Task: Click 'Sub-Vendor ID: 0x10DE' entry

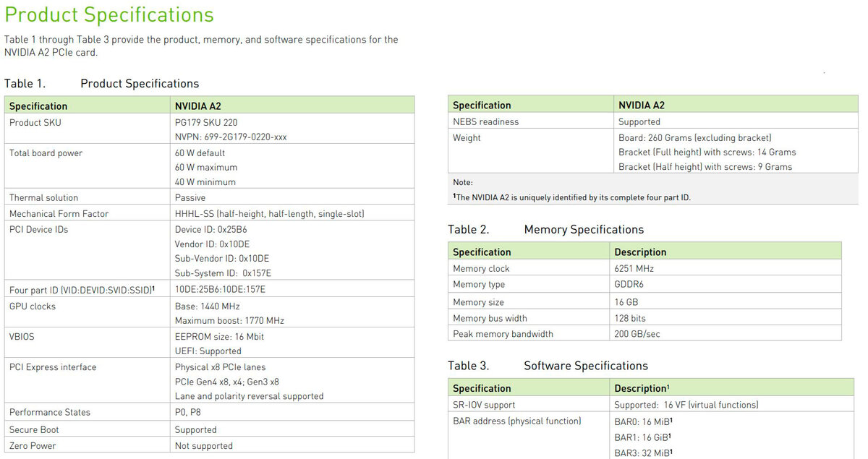Action: [x=222, y=259]
